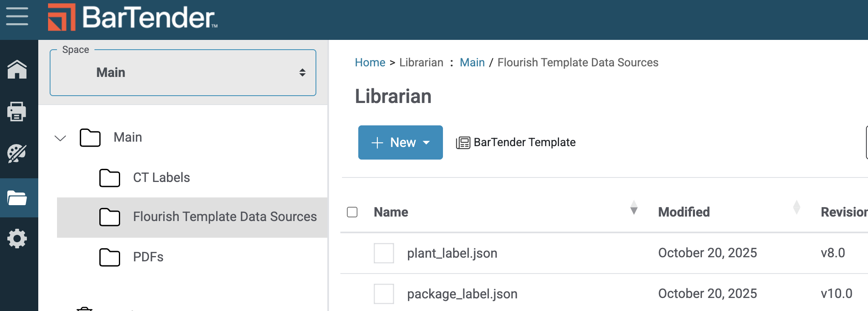This screenshot has height=311, width=868.
Task: Open the Designer palette icon in sidebar
Action: coord(17,153)
